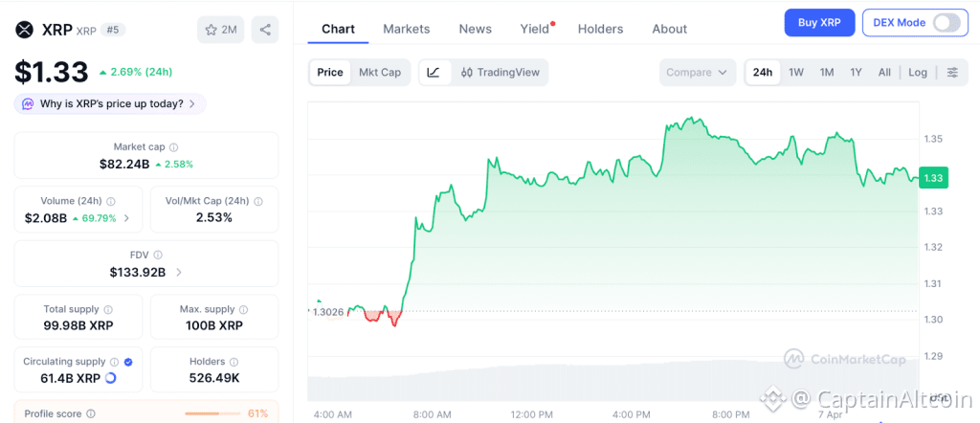Screen dimensions: 980x423
Task: Open "Why is XRP's price up today?"
Action: click(111, 103)
